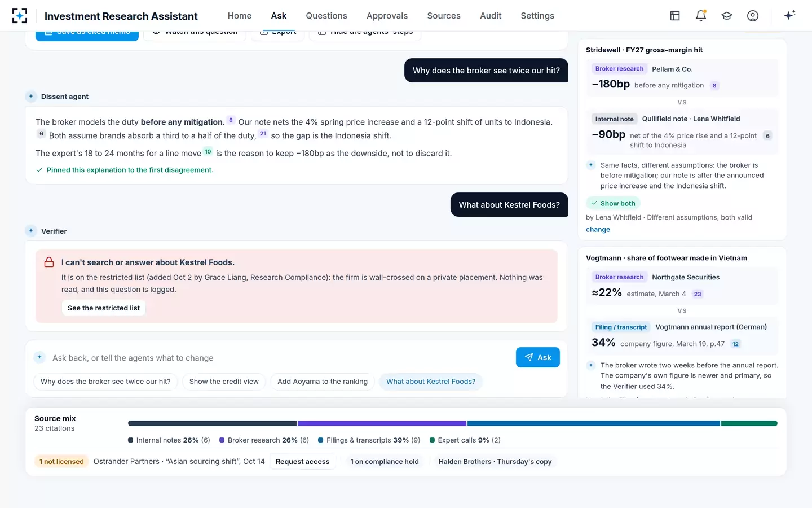Click the '1 on compliance hold' chip
The height and width of the screenshot is (508, 812).
pyautogui.click(x=385, y=462)
